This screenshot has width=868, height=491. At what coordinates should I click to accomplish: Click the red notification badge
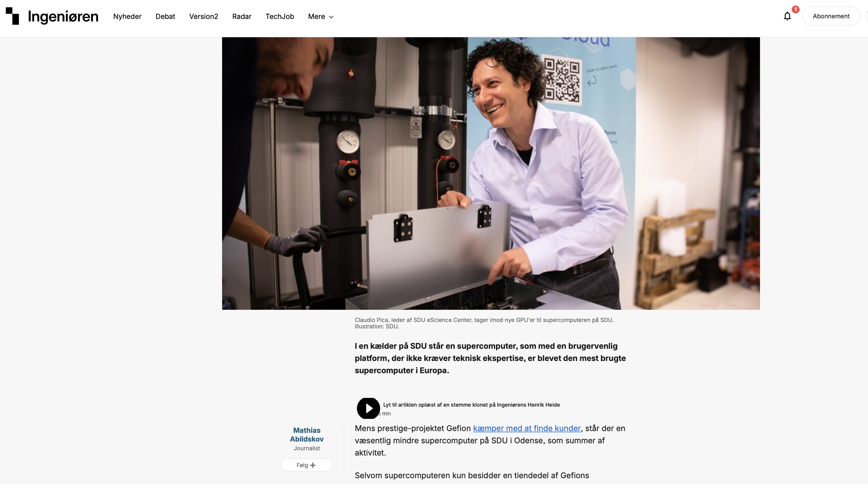tap(796, 9)
